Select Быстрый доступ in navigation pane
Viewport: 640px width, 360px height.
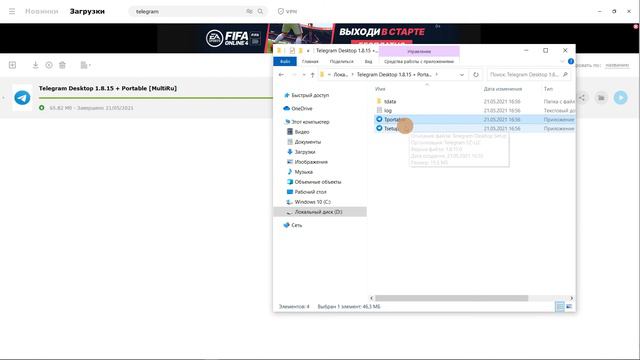pyautogui.click(x=310, y=95)
